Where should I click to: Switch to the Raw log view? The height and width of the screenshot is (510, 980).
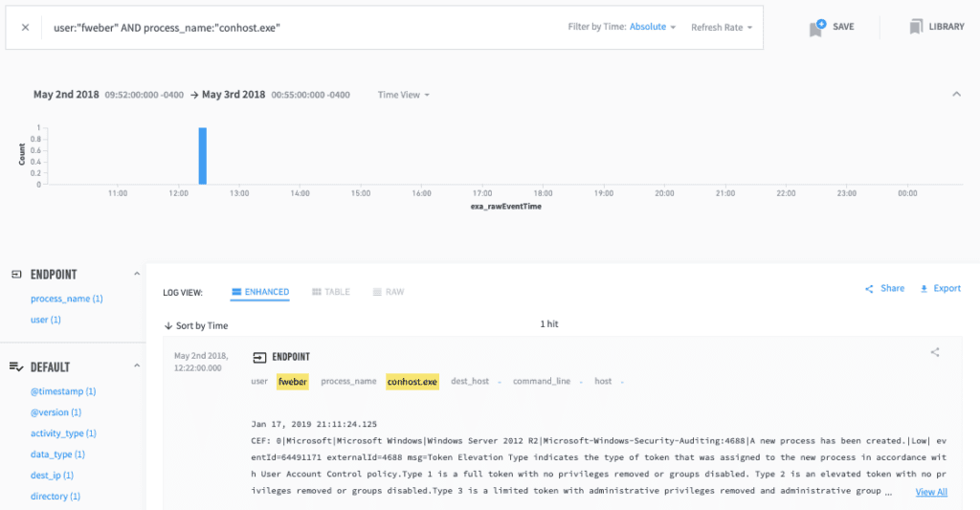(x=389, y=292)
